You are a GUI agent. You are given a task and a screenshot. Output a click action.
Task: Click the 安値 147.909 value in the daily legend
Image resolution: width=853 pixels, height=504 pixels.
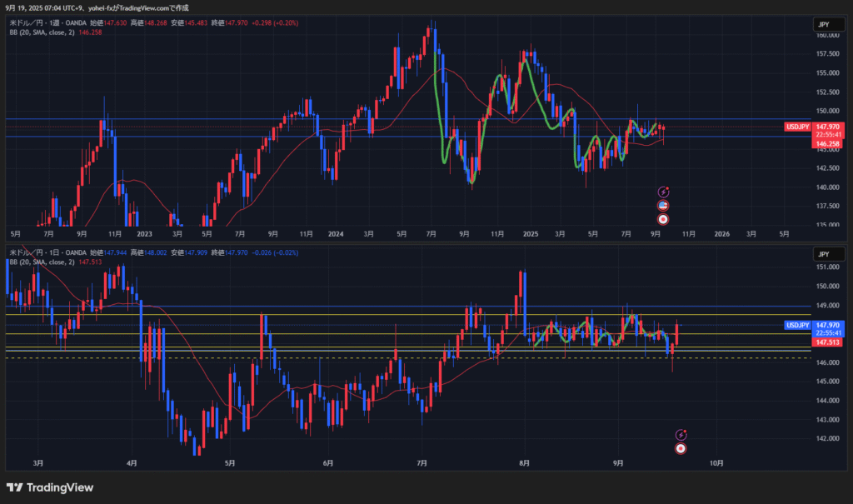click(x=189, y=252)
